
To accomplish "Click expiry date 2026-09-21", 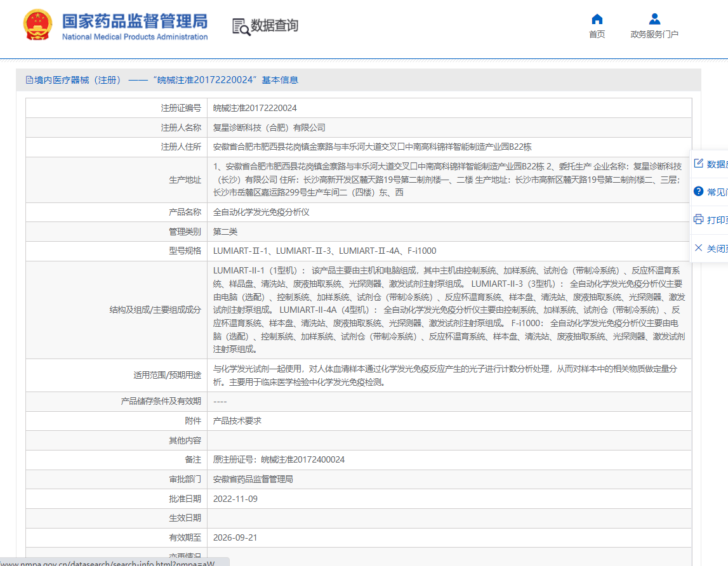I will tap(235, 537).
